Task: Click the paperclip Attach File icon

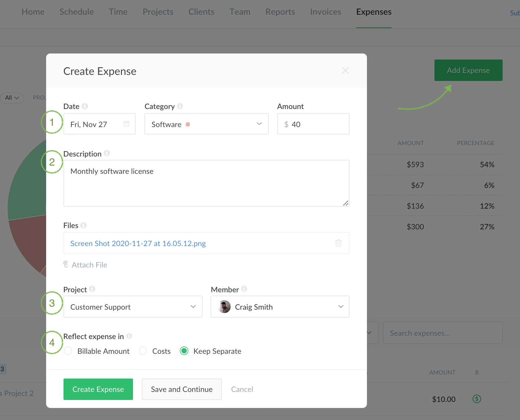Action: pyautogui.click(x=66, y=264)
